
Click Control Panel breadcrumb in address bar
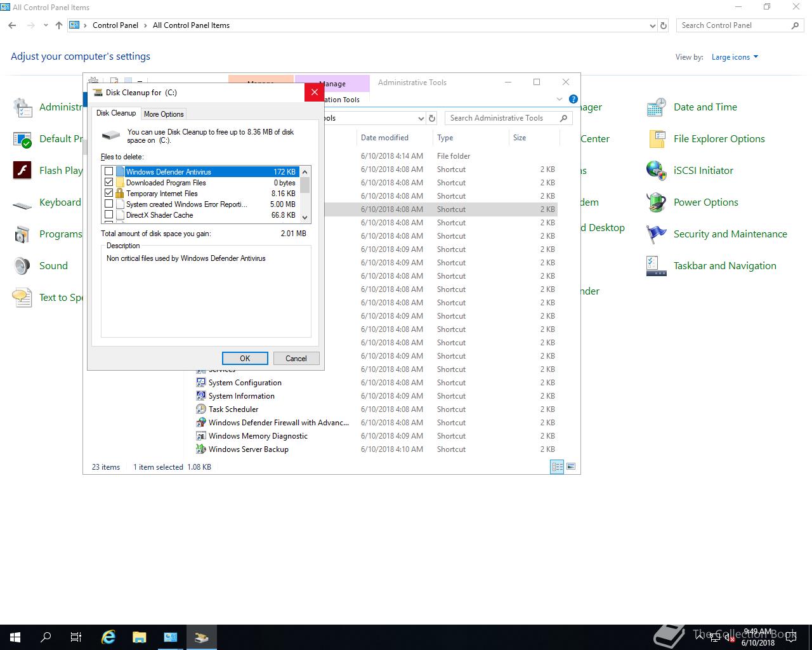pyautogui.click(x=115, y=25)
